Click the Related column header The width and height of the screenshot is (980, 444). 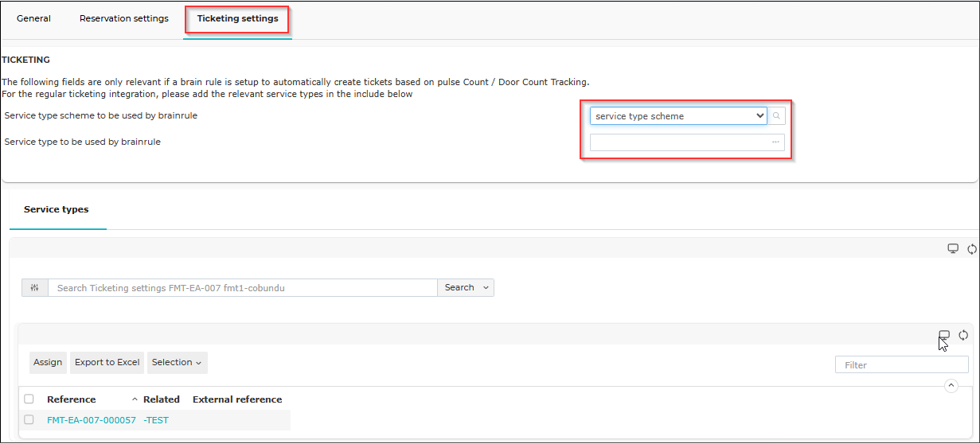point(162,399)
